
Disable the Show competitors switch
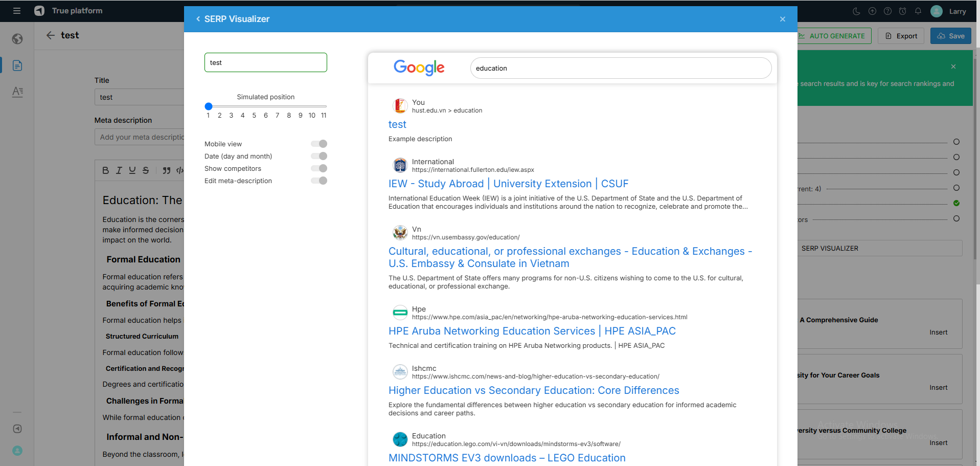coord(319,168)
